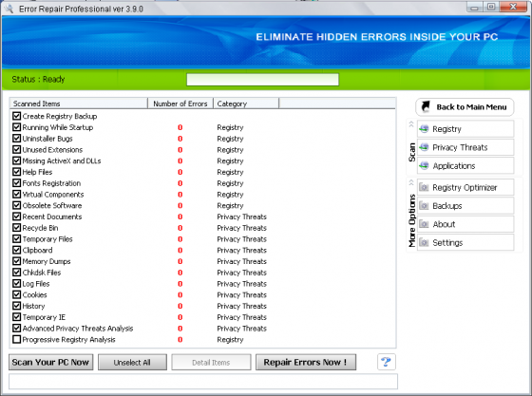The height and width of the screenshot is (396, 532).
Task: Toggle the Memory Dumps checkbox
Action: coord(16,261)
